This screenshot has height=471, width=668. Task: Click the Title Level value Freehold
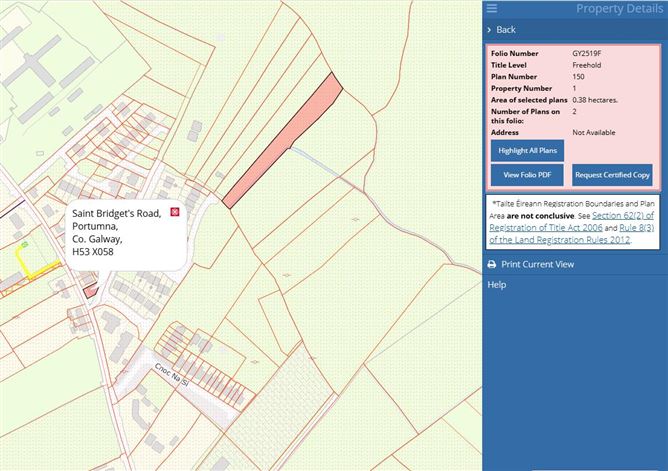[x=587, y=65]
